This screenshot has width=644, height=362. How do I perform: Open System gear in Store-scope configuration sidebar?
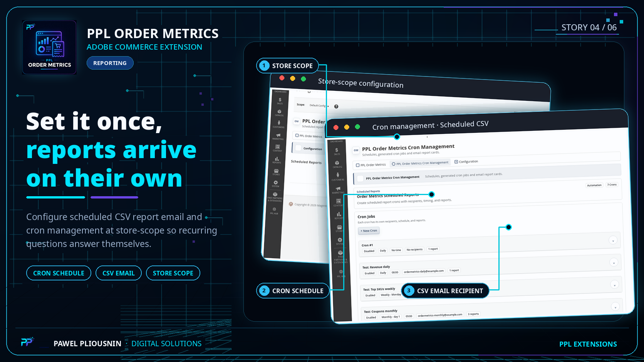276,184
